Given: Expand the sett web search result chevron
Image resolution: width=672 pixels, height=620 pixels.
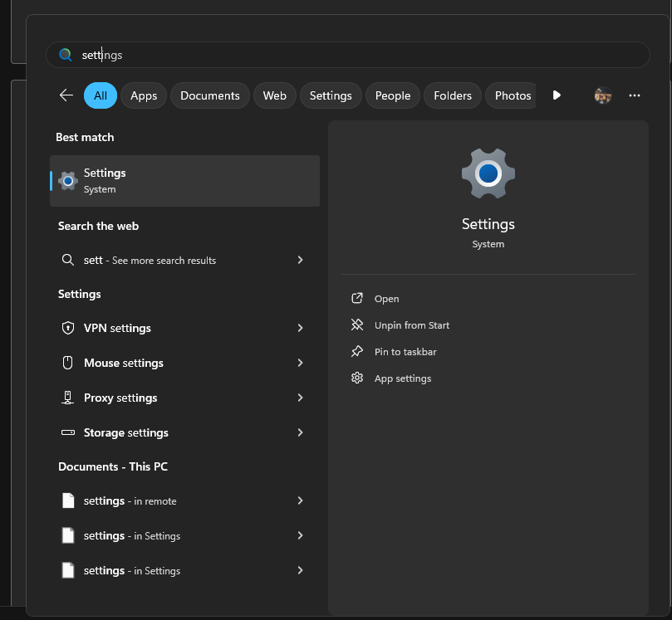Looking at the screenshot, I should click(x=300, y=260).
